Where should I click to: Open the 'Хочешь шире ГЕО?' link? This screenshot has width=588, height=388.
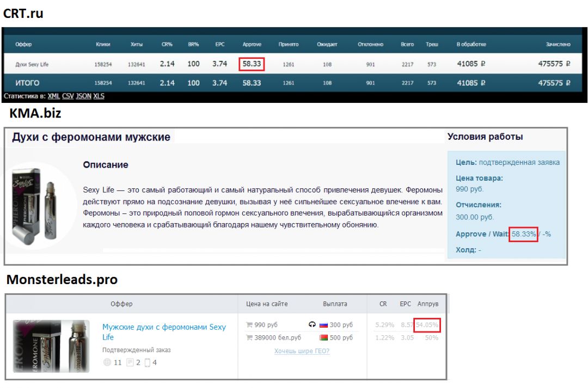pyautogui.click(x=302, y=351)
